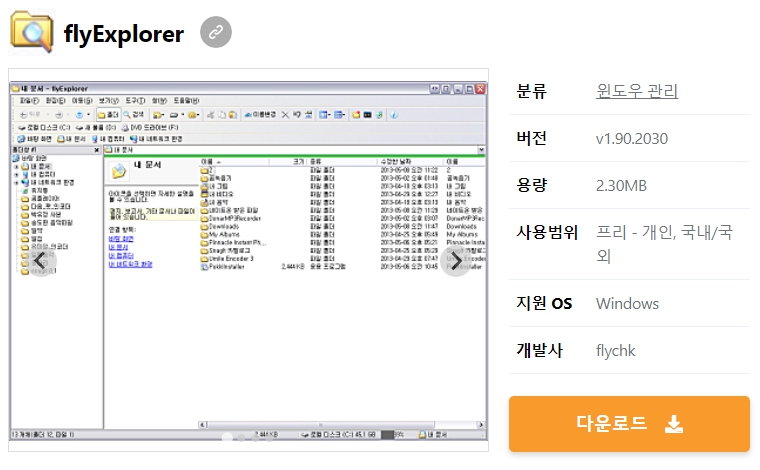
Task: Click the 바탕 화면 shortcut in the links bar
Action: (x=32, y=139)
